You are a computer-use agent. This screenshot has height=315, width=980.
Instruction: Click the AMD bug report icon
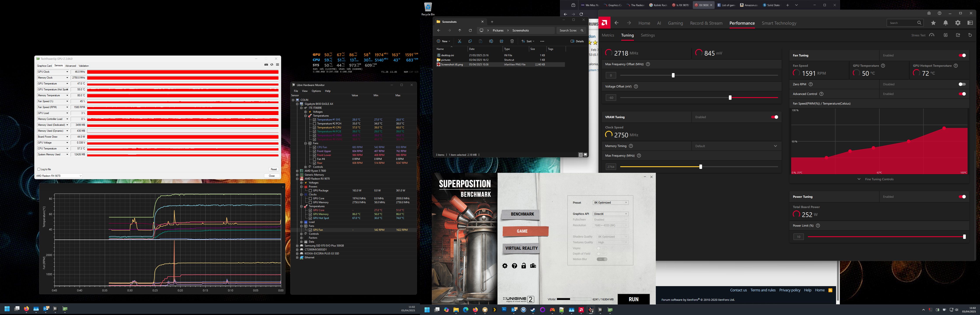[929, 13]
